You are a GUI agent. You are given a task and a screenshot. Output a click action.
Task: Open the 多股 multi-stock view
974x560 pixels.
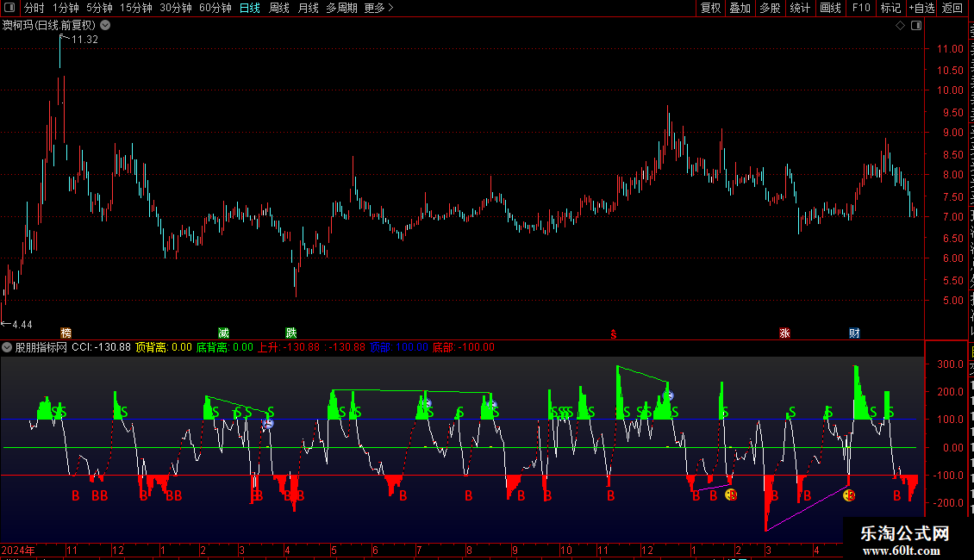(770, 8)
